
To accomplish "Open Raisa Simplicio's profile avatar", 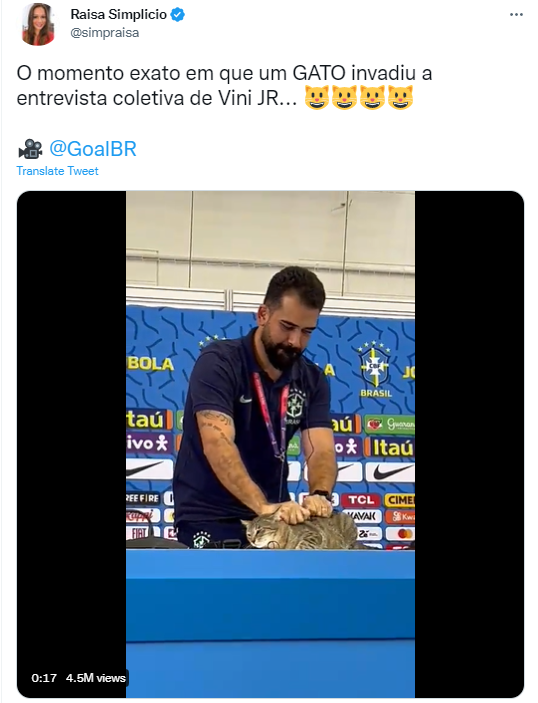I will point(38,24).
